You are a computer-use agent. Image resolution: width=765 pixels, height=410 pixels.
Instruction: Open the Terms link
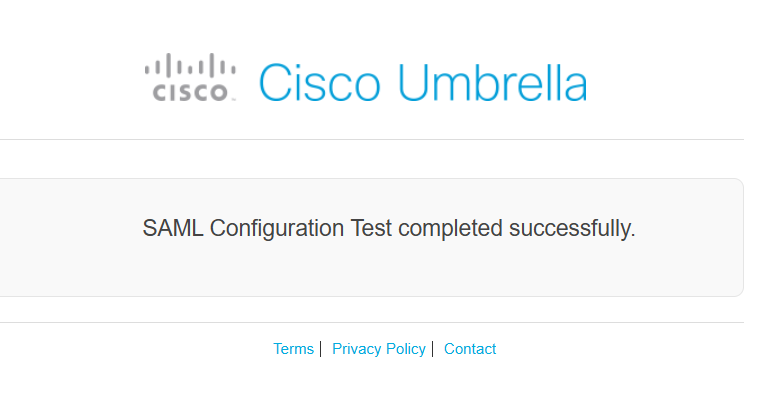coord(293,349)
